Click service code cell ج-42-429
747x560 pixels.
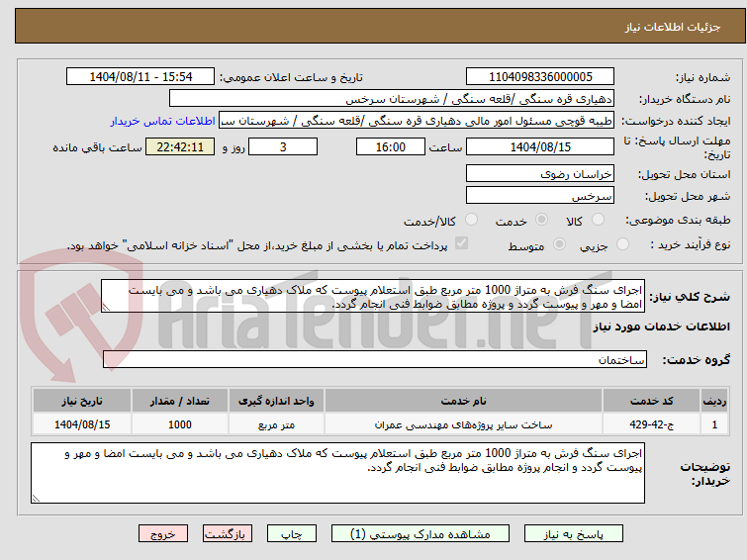651,424
